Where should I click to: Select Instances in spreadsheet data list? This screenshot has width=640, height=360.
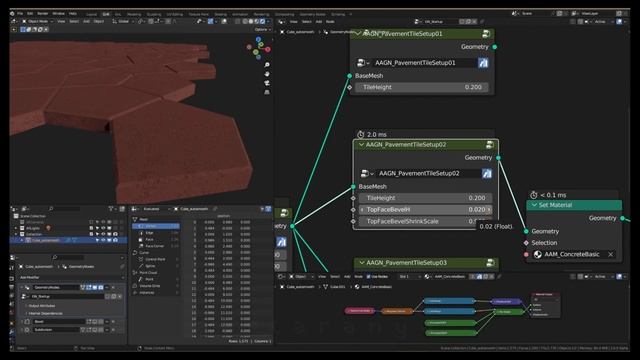click(156, 293)
